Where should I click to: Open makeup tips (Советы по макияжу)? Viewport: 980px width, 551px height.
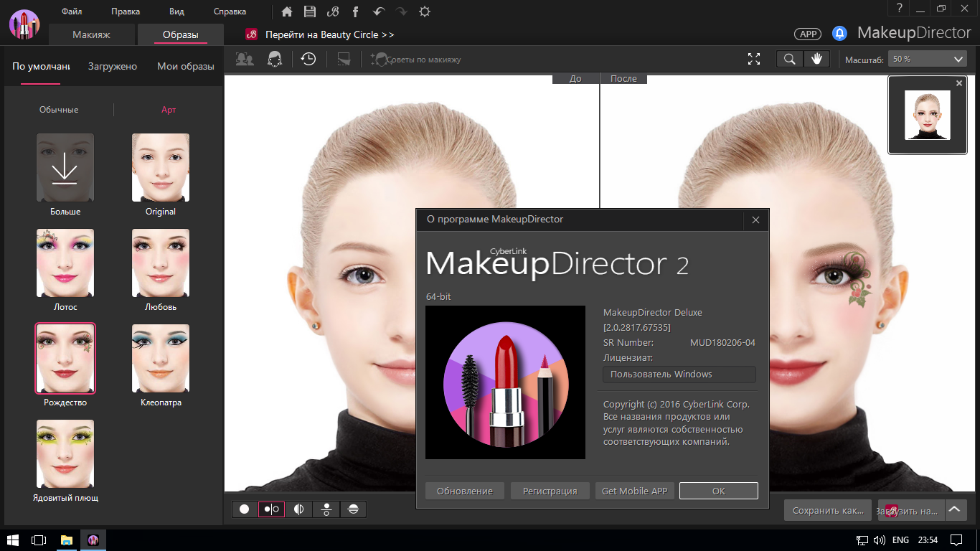[x=416, y=60]
